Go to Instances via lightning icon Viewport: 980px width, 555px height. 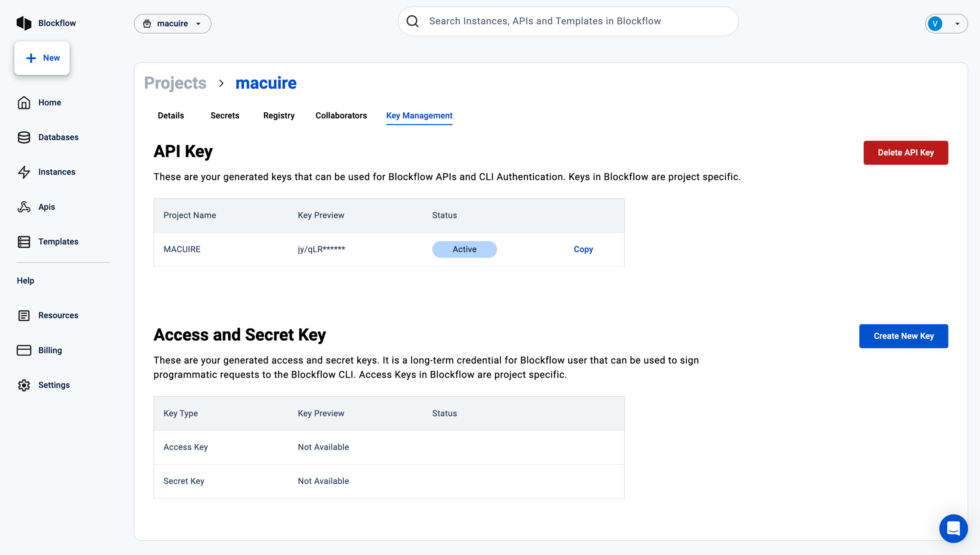pyautogui.click(x=24, y=172)
